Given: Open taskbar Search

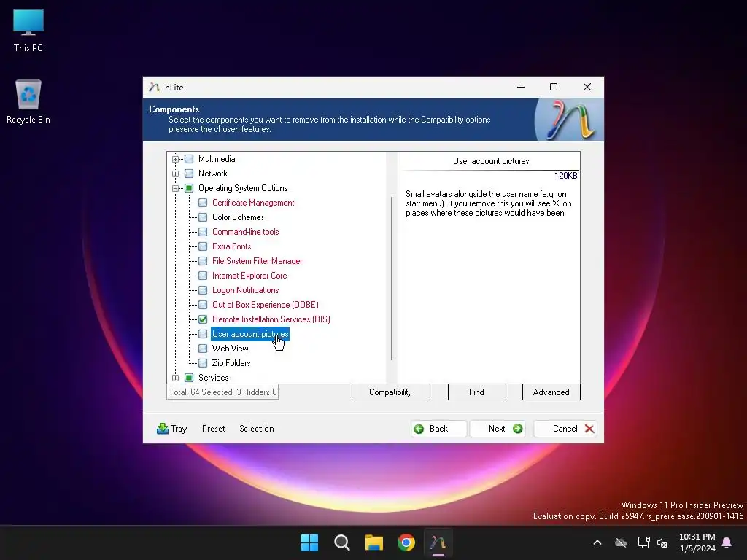Looking at the screenshot, I should coord(341,542).
